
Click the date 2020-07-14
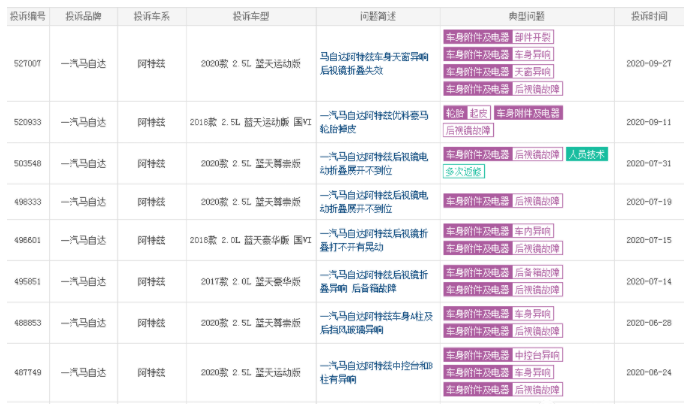[649, 281]
